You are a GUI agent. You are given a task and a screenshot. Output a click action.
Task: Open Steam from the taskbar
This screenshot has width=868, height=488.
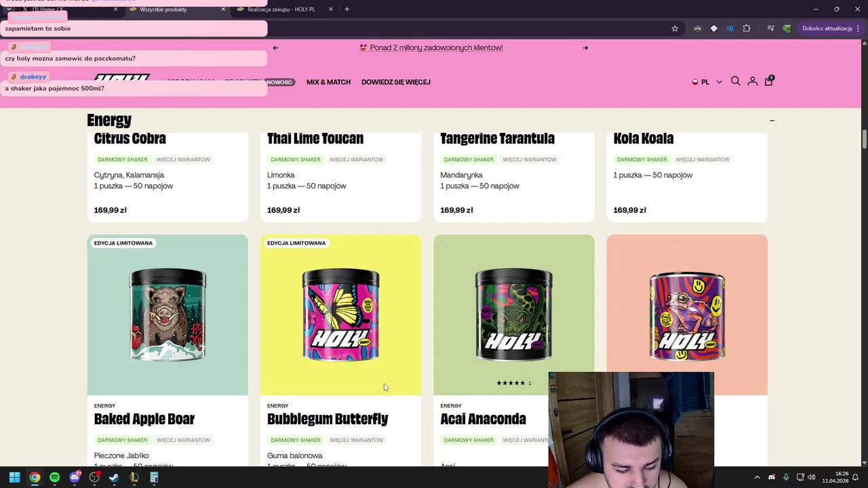(x=114, y=477)
